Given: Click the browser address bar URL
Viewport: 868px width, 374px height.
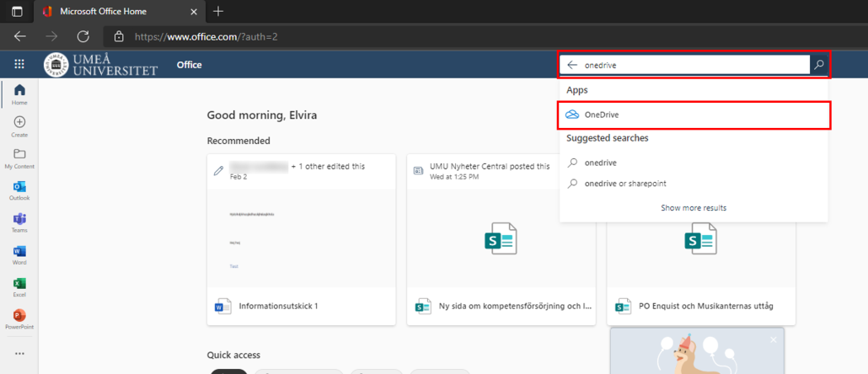Looking at the screenshot, I should (206, 37).
